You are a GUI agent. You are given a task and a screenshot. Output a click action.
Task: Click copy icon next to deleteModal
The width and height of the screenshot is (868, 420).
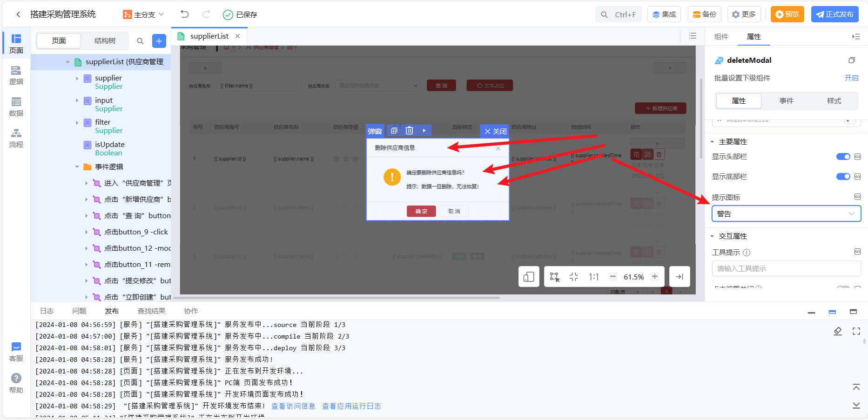tap(852, 60)
